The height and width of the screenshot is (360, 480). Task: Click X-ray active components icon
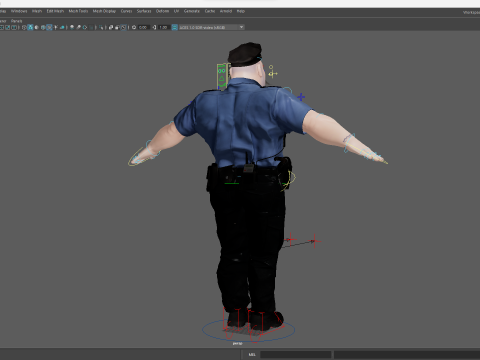tap(117, 27)
